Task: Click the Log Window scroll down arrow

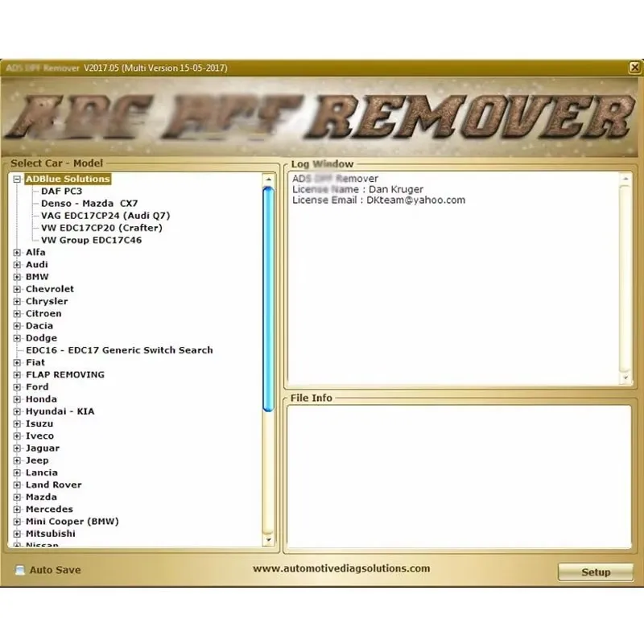Action: pos(626,378)
